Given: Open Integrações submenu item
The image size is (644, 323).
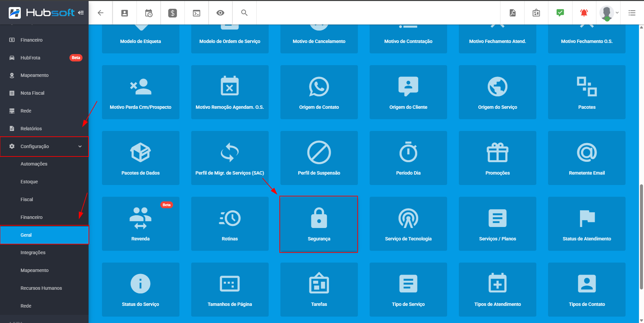Looking at the screenshot, I should pyautogui.click(x=33, y=252).
